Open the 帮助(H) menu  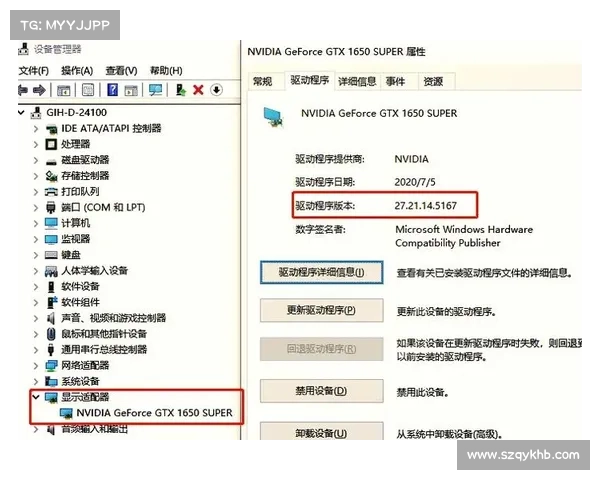[x=166, y=71]
